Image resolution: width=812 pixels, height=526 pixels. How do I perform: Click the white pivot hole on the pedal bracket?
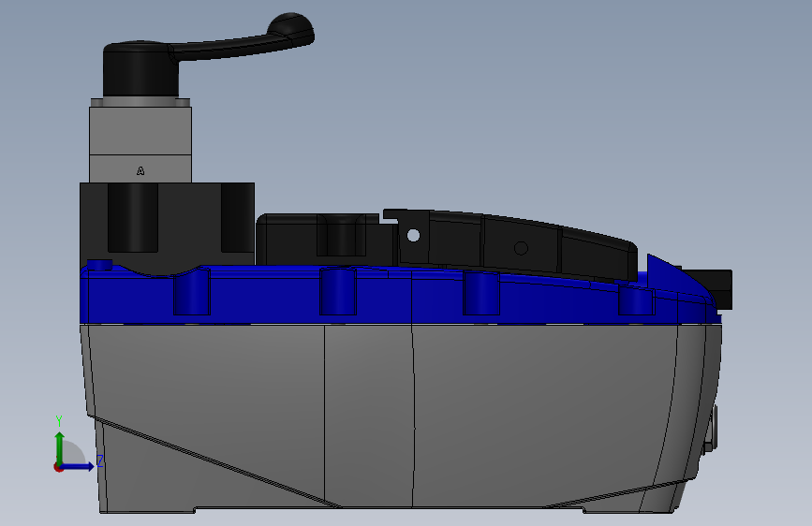[413, 236]
